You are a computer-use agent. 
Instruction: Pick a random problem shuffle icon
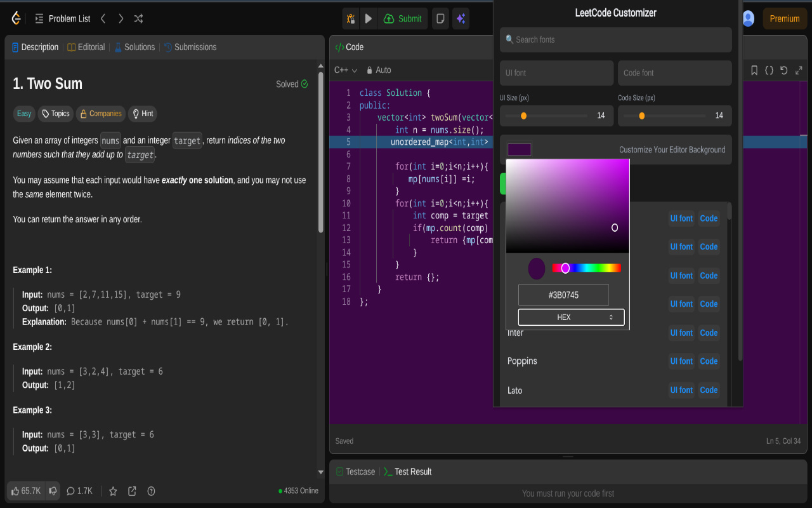point(138,19)
